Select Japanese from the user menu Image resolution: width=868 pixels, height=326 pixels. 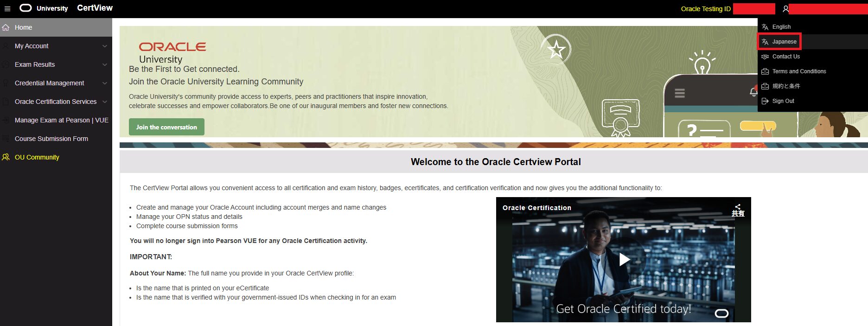click(x=812, y=42)
